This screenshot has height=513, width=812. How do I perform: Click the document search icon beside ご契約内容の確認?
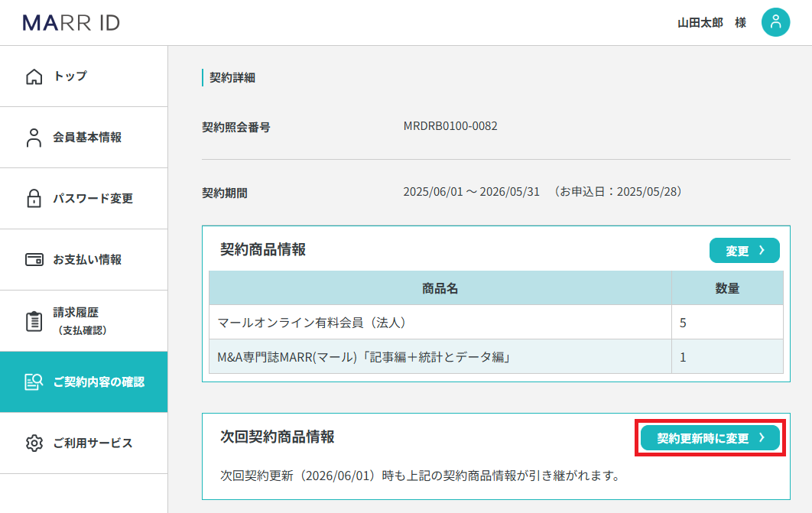tap(34, 382)
